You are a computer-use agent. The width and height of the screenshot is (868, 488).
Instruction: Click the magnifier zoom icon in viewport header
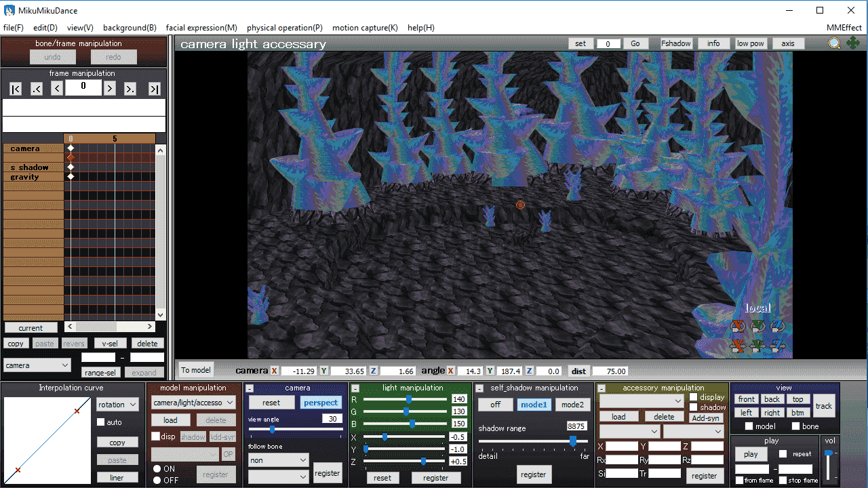pos(834,43)
